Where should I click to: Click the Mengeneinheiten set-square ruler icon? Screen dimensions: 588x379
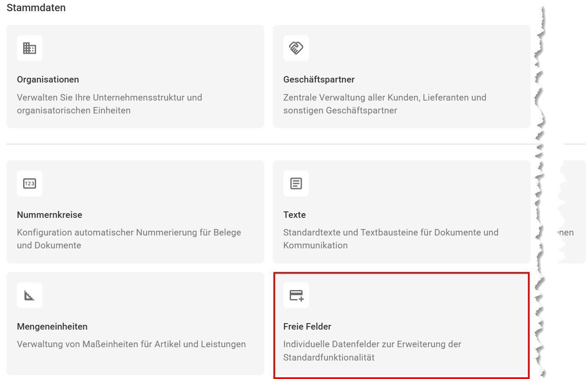(x=30, y=295)
